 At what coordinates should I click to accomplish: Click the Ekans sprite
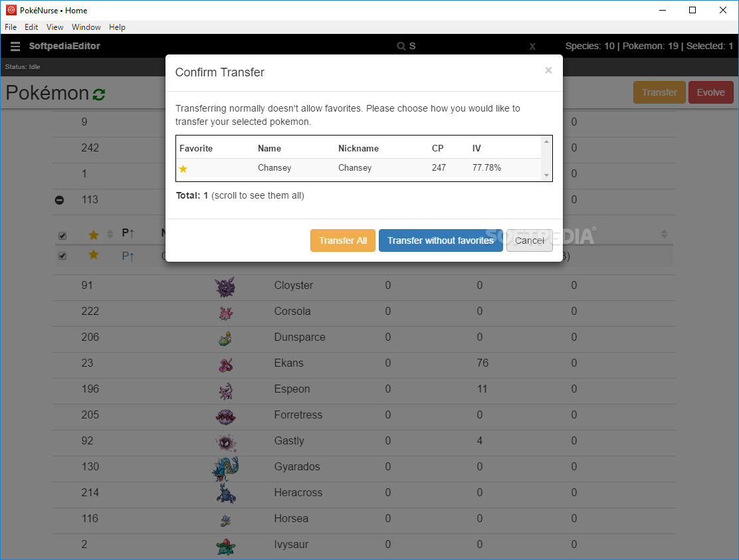click(226, 365)
